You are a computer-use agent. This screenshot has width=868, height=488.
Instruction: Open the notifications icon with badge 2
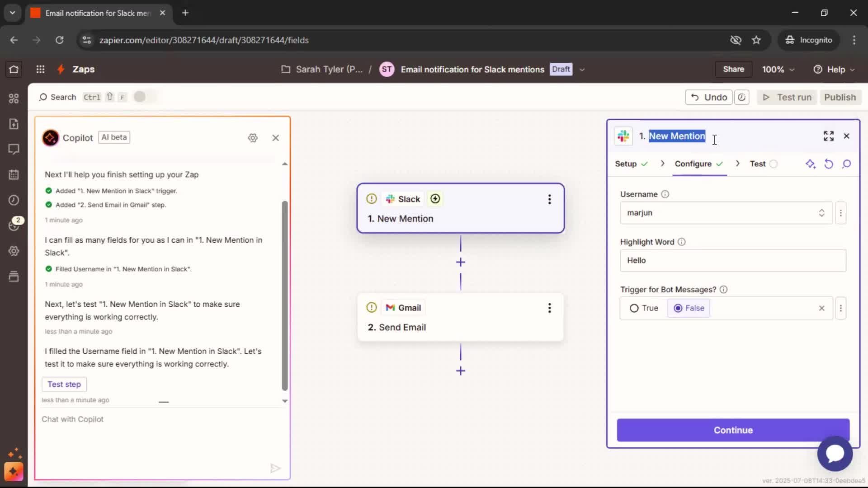click(x=14, y=225)
